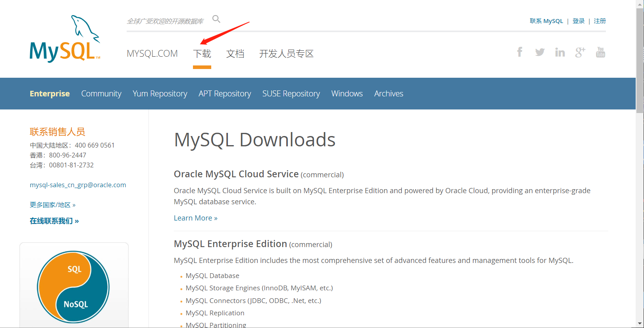
Task: Open the Facebook social icon
Action: [520, 52]
